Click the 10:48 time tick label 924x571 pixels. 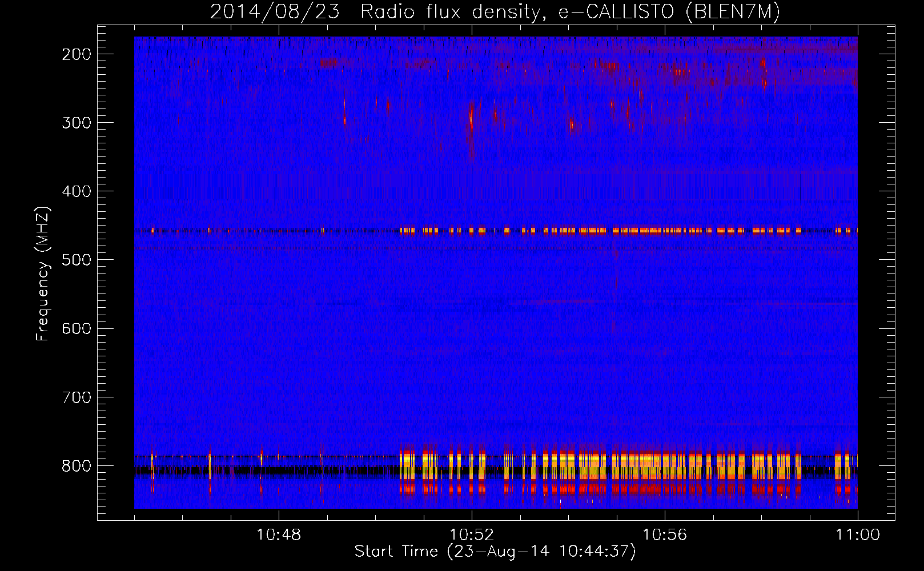[x=279, y=535]
